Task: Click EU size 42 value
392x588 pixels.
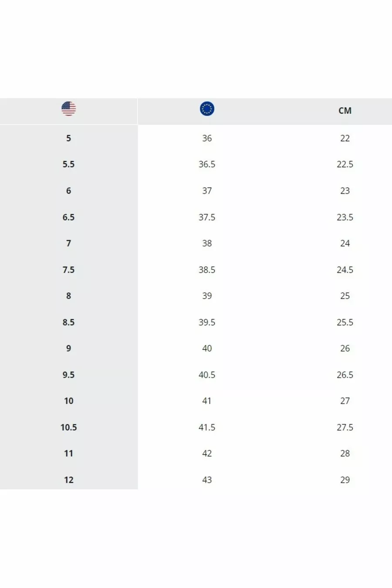Action: (x=207, y=453)
